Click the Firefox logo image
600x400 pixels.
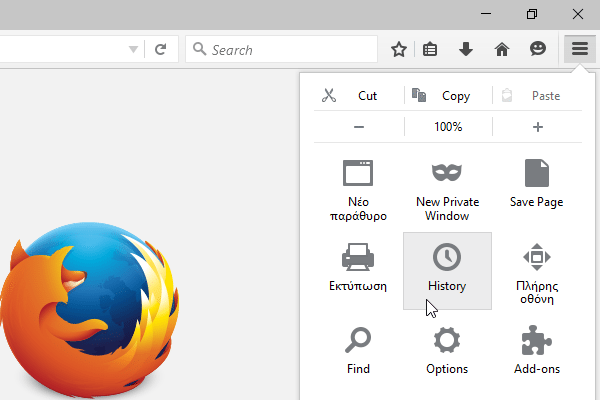[90, 310]
